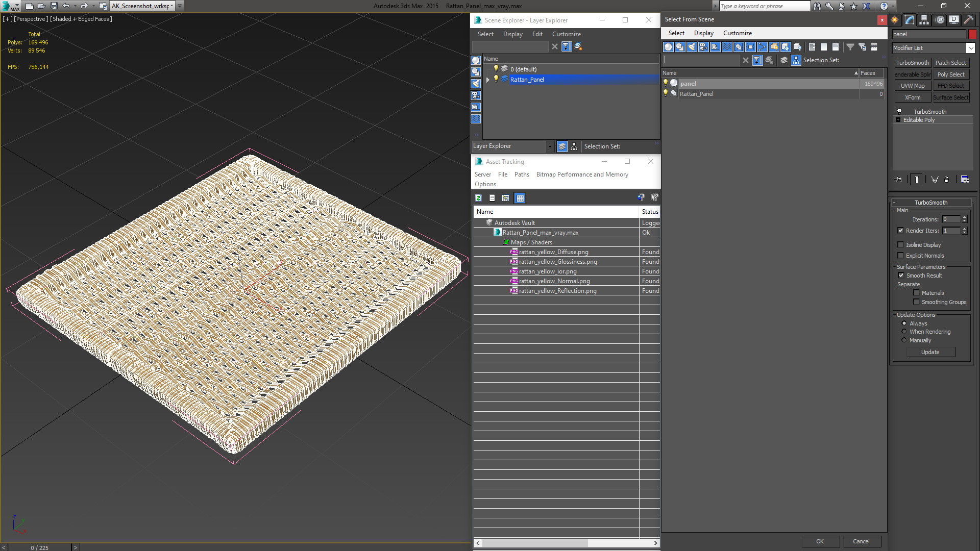
Task: Open Bitmap Performance and Memory menu
Action: pyautogui.click(x=582, y=174)
